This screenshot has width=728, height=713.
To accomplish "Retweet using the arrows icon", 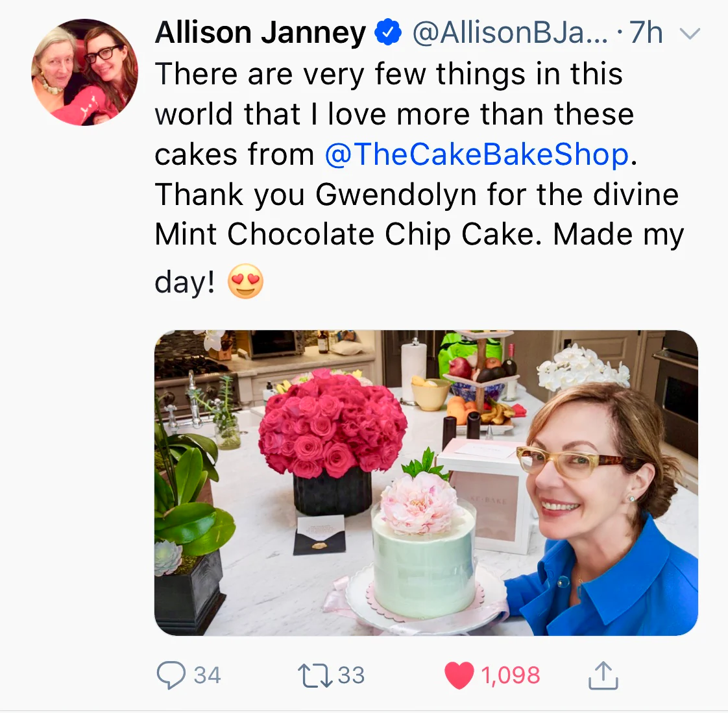I will [315, 675].
